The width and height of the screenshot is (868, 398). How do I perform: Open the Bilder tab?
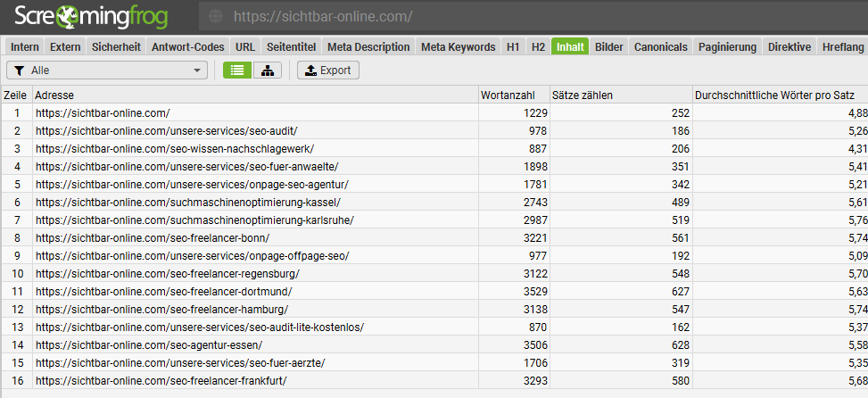coord(609,47)
